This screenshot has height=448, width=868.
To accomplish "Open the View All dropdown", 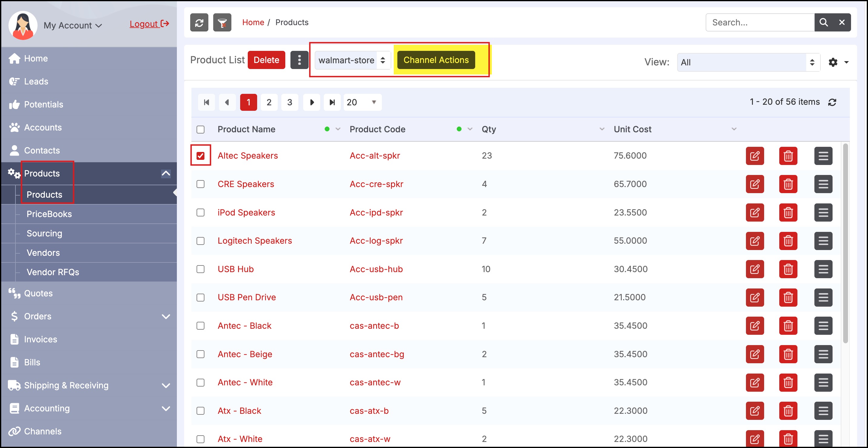I will (x=748, y=62).
